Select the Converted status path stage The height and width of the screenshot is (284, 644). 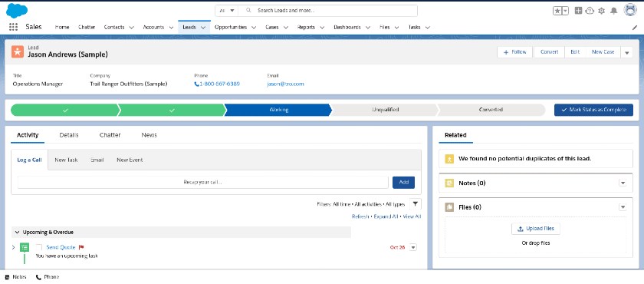tap(491, 110)
